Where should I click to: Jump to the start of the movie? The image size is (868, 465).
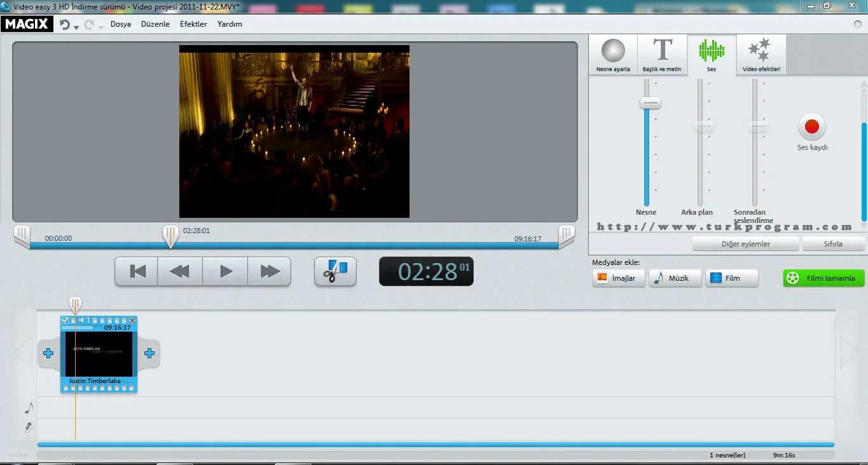137,271
